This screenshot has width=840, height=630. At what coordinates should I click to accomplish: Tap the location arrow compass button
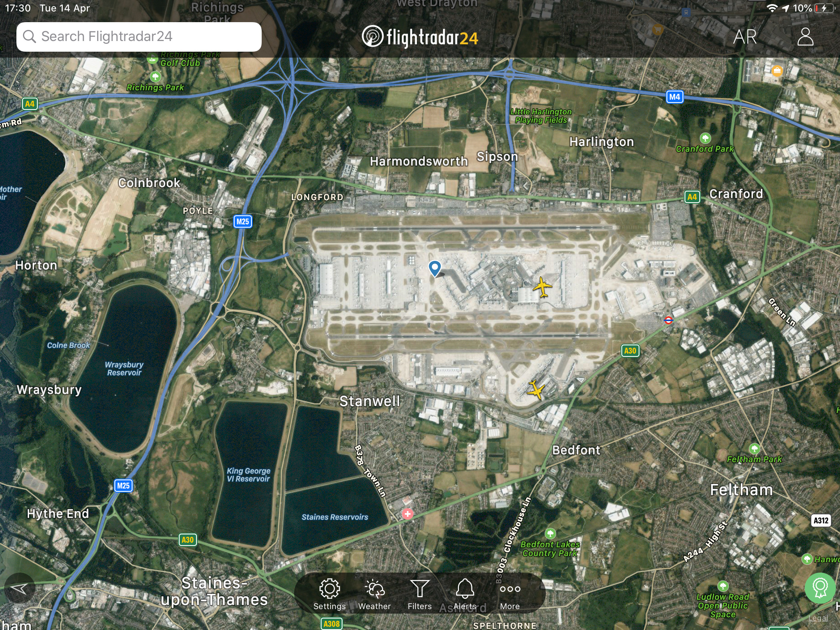click(x=19, y=589)
